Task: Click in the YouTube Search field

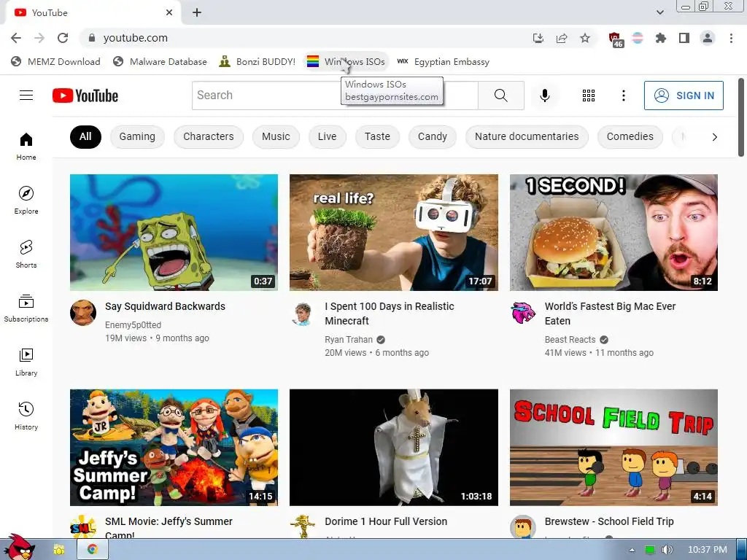Action: [x=335, y=96]
